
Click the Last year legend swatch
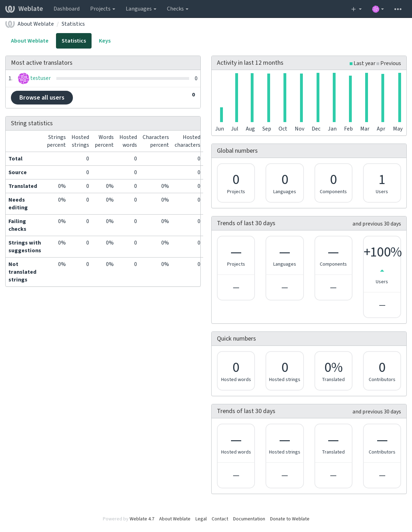click(351, 64)
